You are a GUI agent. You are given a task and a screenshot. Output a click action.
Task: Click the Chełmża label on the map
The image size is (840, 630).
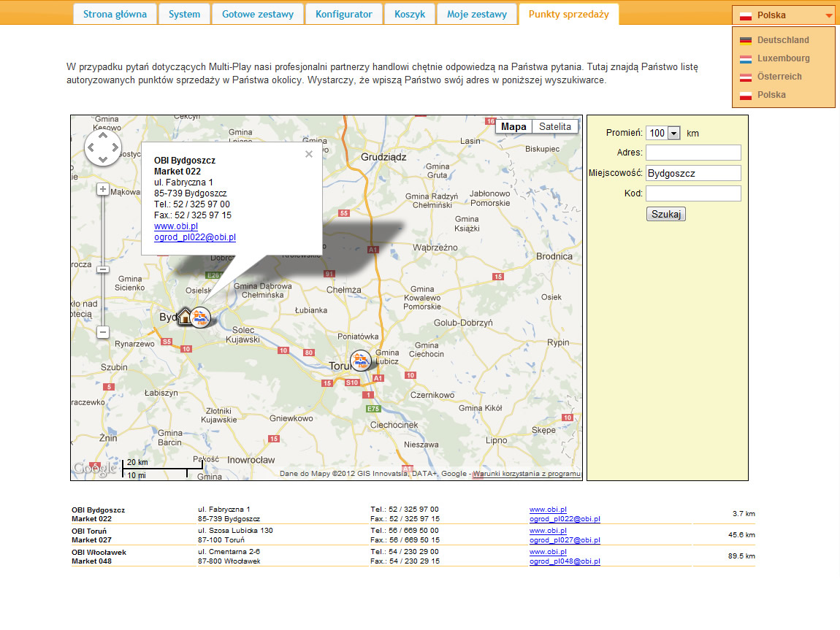pyautogui.click(x=343, y=290)
